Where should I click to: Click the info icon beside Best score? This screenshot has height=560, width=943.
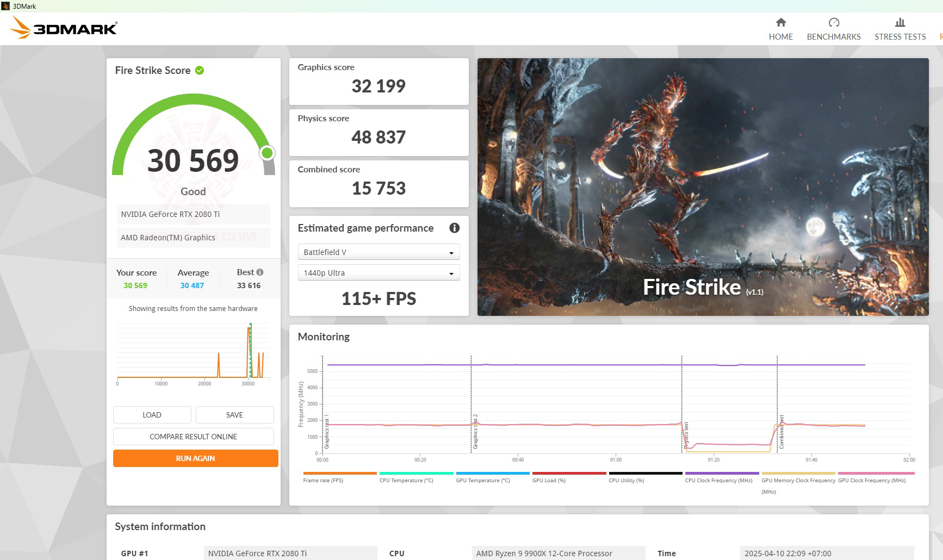(259, 272)
